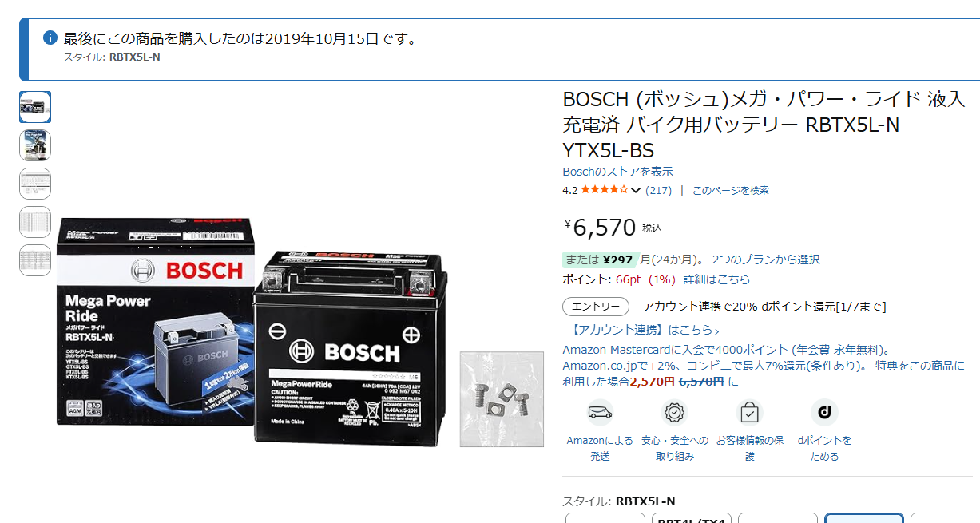Click the お客様情報の保護 lock bag icon
This screenshot has width=980, height=523.
pos(749,412)
